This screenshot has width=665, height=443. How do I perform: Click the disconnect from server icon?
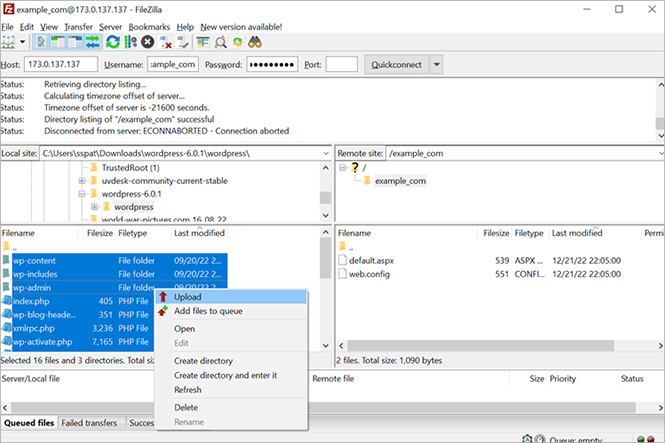[x=164, y=42]
